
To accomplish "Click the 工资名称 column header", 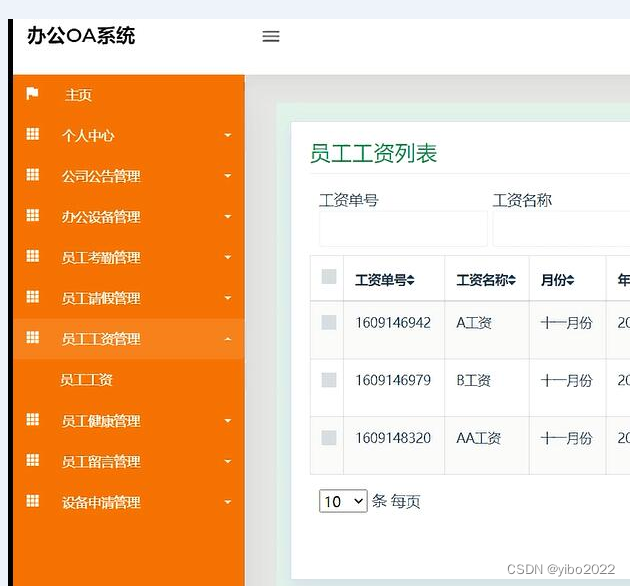I will point(487,278).
